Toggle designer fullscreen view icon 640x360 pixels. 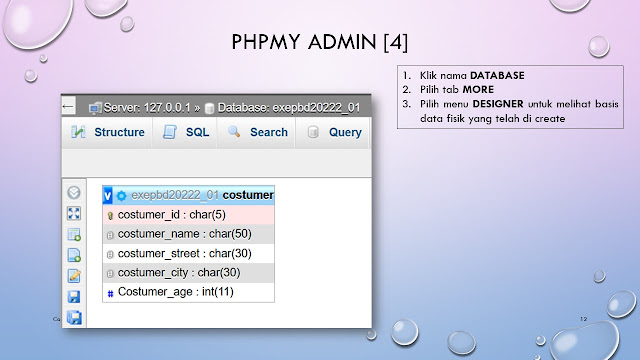pyautogui.click(x=74, y=213)
